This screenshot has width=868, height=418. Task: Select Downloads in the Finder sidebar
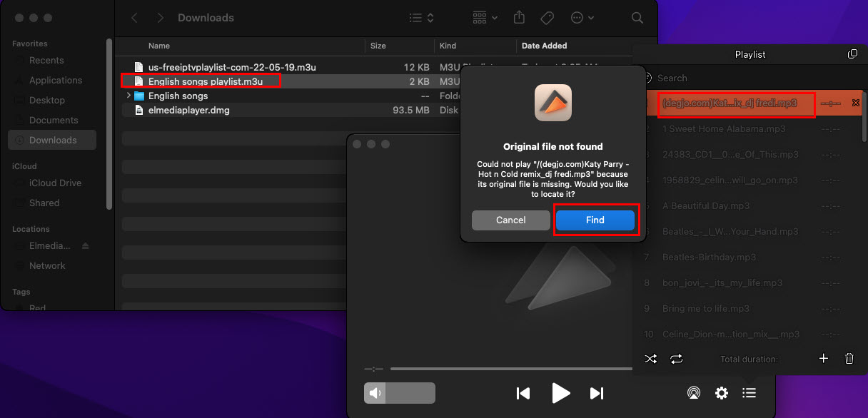click(x=52, y=140)
